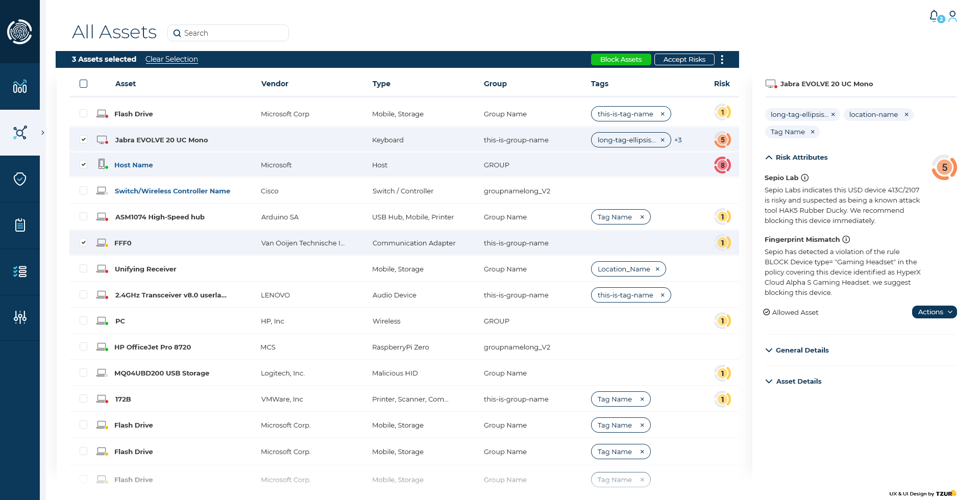Image resolution: width=980 pixels, height=500 pixels.
Task: Check the ASM1074 High-Speed hub row
Action: pyautogui.click(x=84, y=216)
